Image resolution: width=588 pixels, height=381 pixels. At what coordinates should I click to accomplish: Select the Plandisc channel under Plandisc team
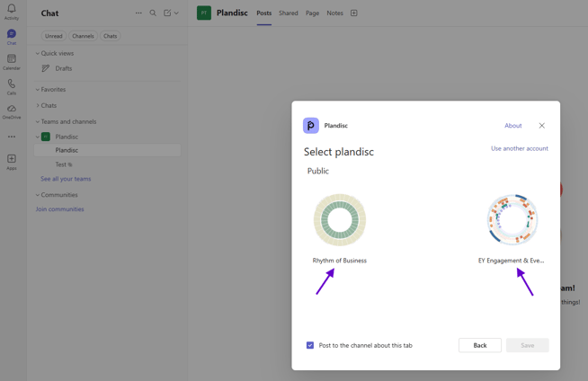pyautogui.click(x=107, y=150)
